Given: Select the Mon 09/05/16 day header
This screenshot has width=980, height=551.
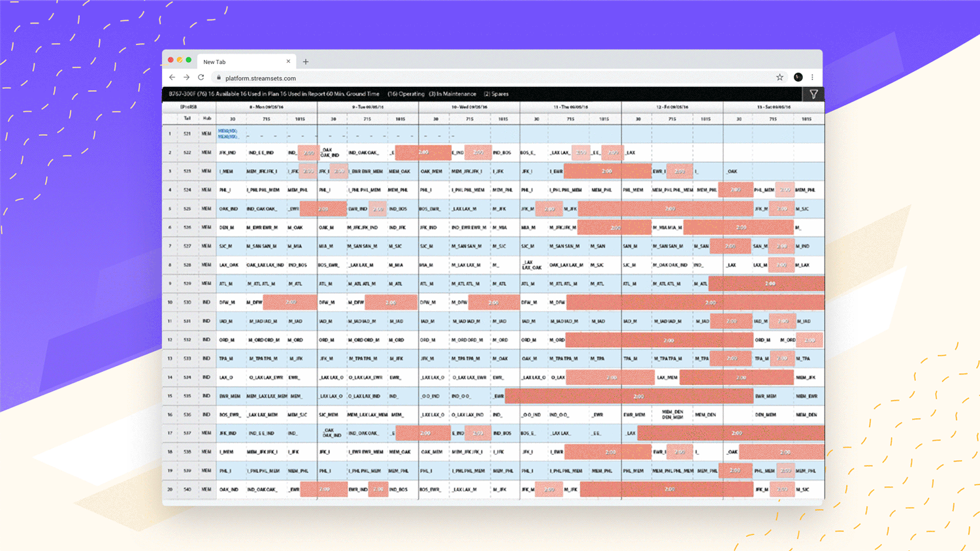Looking at the screenshot, I should coord(267,107).
